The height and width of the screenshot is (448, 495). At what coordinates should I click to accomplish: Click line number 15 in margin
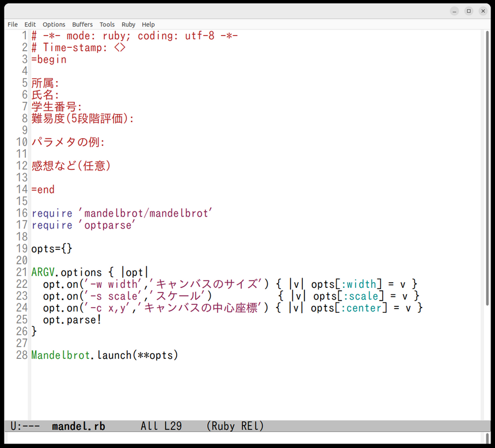22,201
